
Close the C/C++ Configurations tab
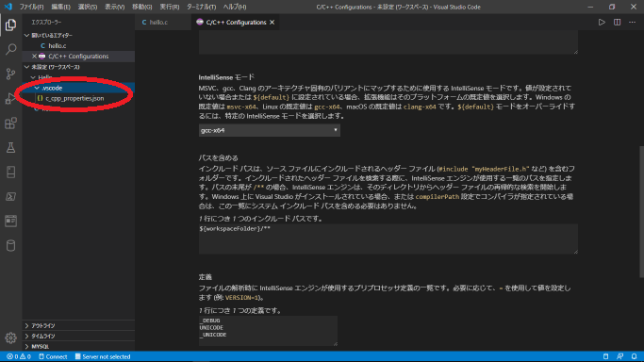tap(272, 23)
